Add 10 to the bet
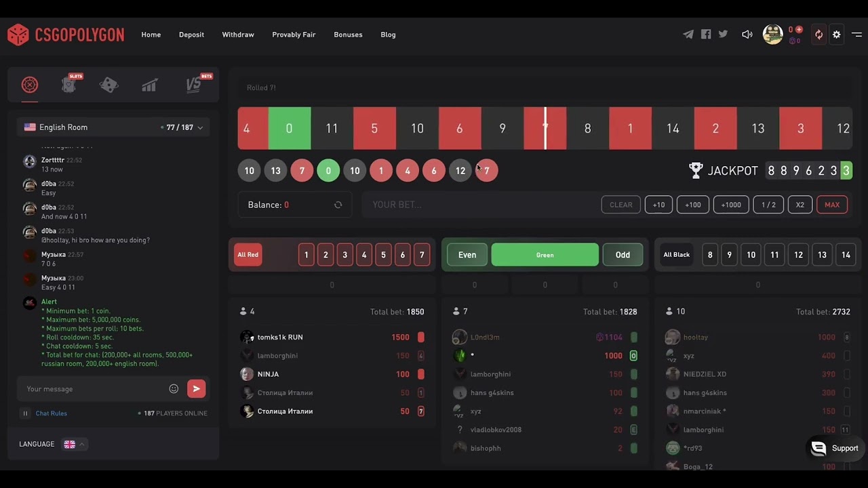868x488 pixels. 658,205
